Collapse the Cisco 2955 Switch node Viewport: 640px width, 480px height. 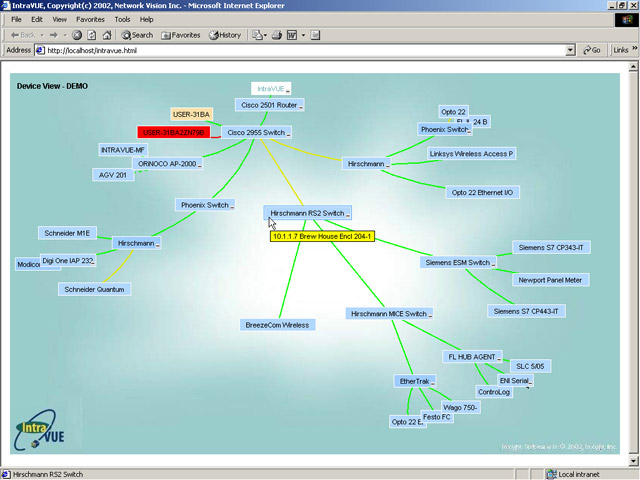288,134
